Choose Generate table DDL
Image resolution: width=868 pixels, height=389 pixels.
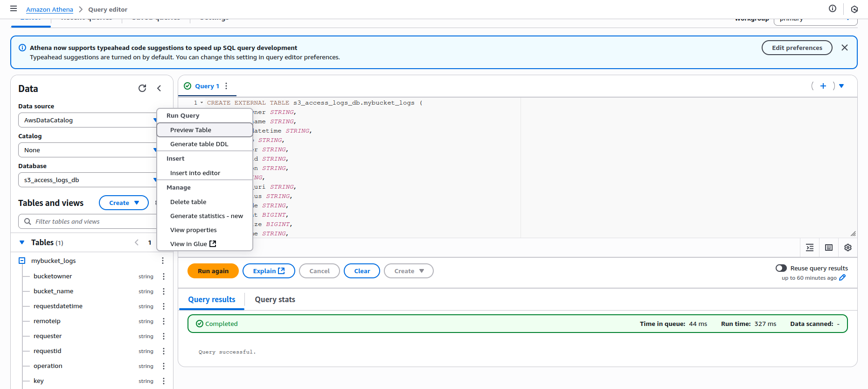tap(205, 144)
